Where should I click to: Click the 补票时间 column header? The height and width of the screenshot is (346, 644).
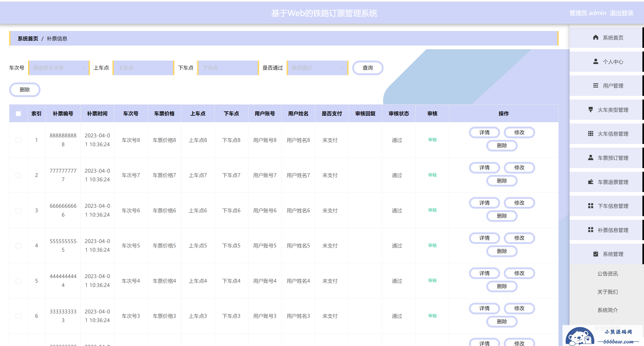[97, 114]
